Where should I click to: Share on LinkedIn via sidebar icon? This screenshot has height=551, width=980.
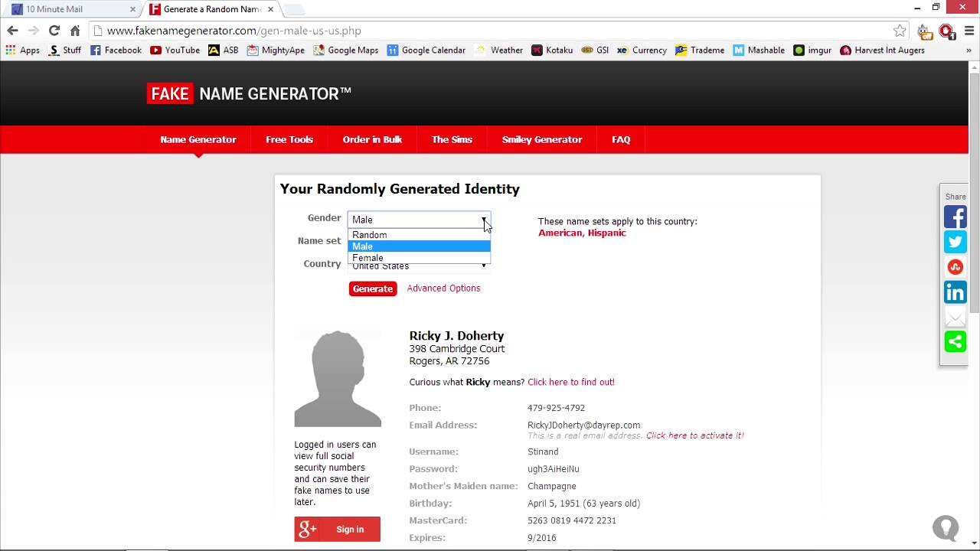click(x=955, y=292)
